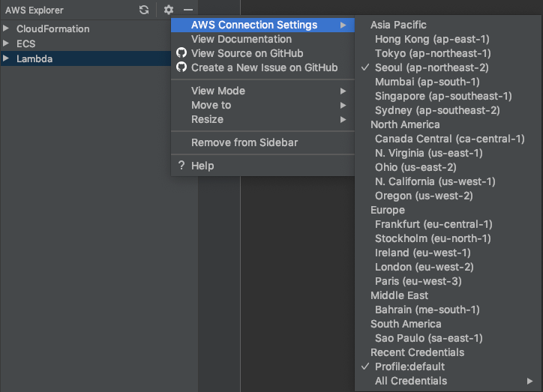Viewport: 543px width, 392px height.
Task: Select the checked Profile:default credential
Action: click(448, 367)
